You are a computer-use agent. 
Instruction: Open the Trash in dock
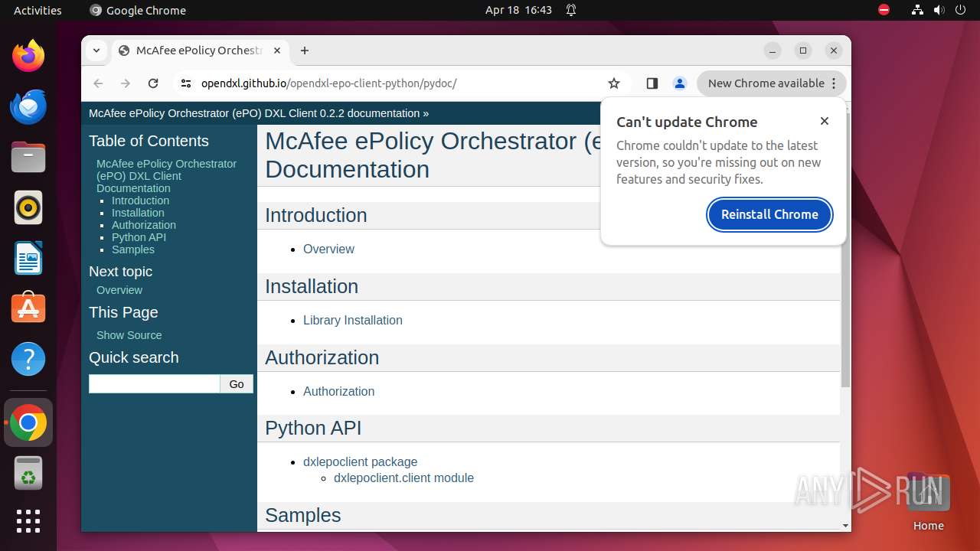(28, 473)
